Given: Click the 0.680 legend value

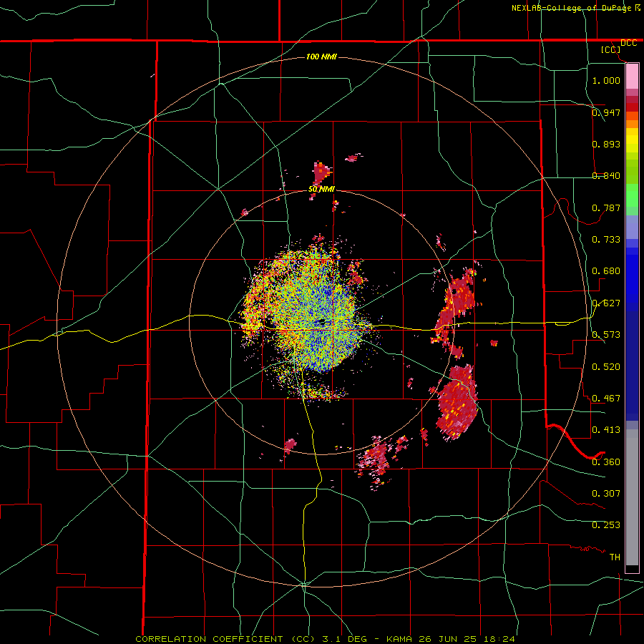Looking at the screenshot, I should pos(606,271).
